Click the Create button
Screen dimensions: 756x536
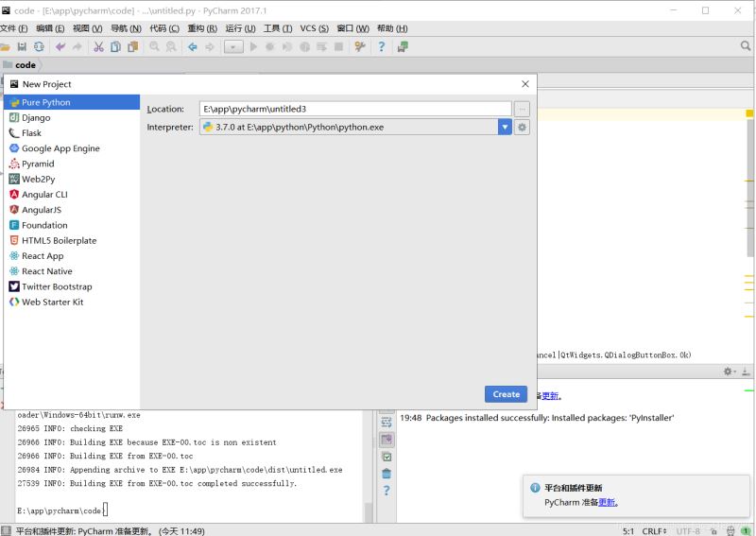tap(506, 394)
